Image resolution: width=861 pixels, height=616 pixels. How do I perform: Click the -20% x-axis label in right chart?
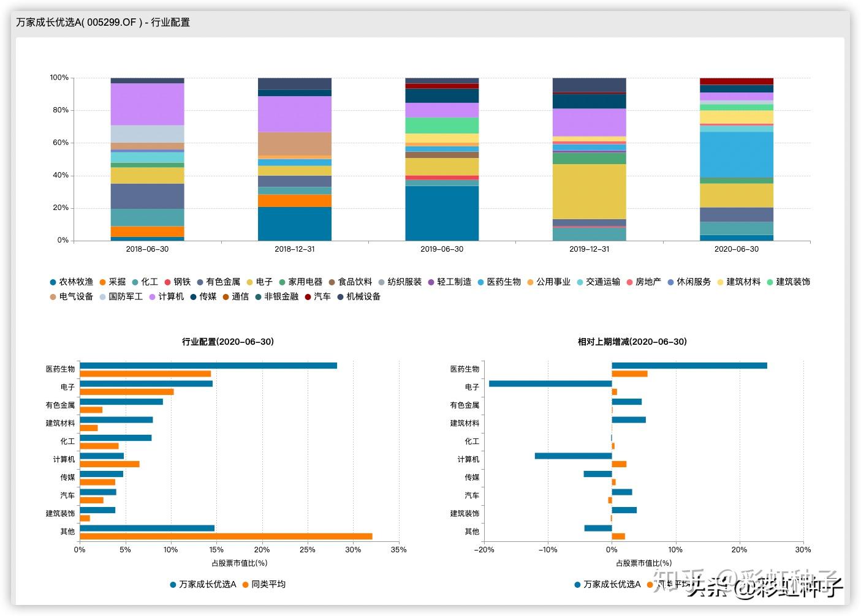(x=484, y=550)
